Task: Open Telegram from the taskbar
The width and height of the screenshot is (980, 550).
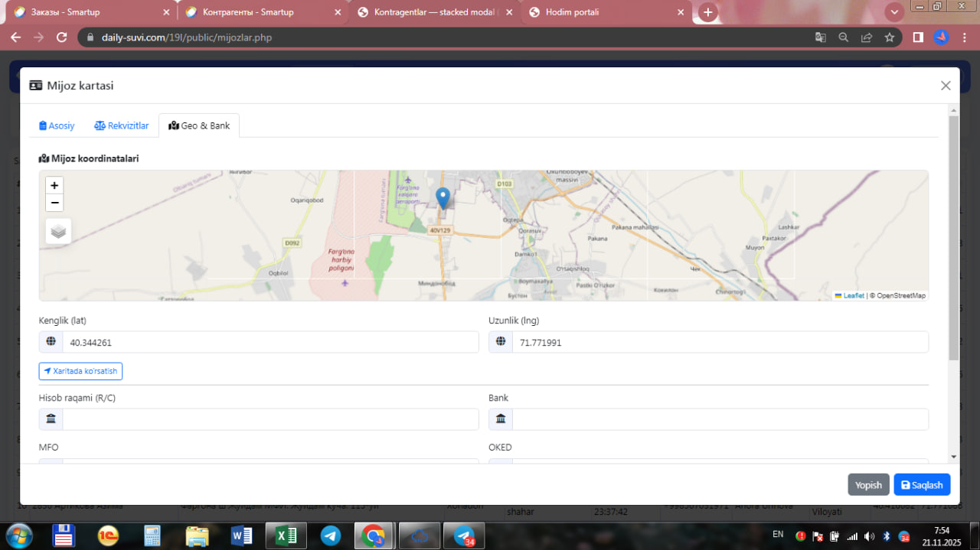Action: (x=331, y=535)
